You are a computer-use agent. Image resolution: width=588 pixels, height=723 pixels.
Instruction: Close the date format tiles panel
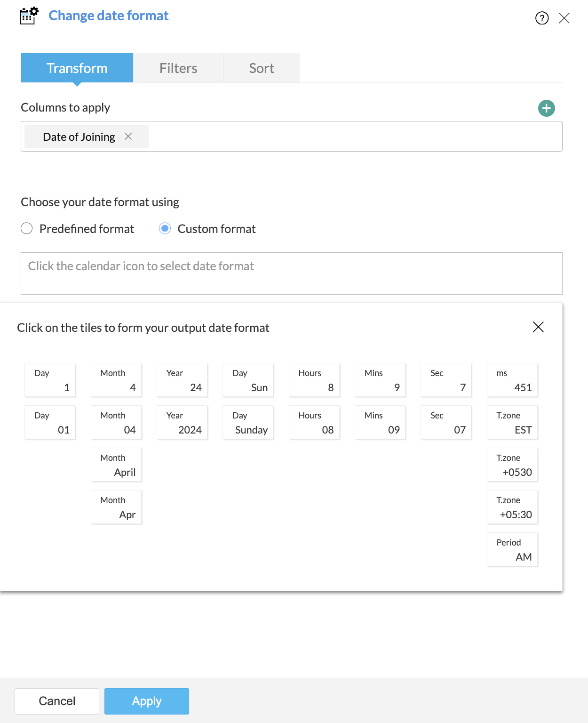tap(538, 327)
